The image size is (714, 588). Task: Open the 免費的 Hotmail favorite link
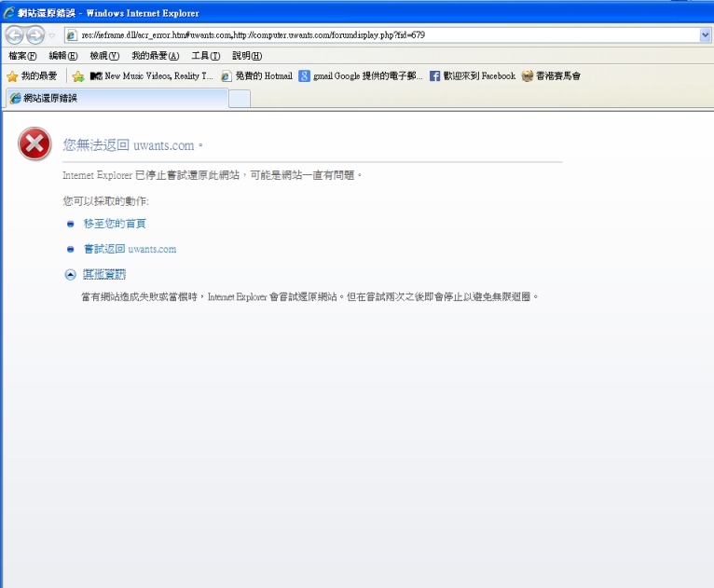tap(257, 76)
